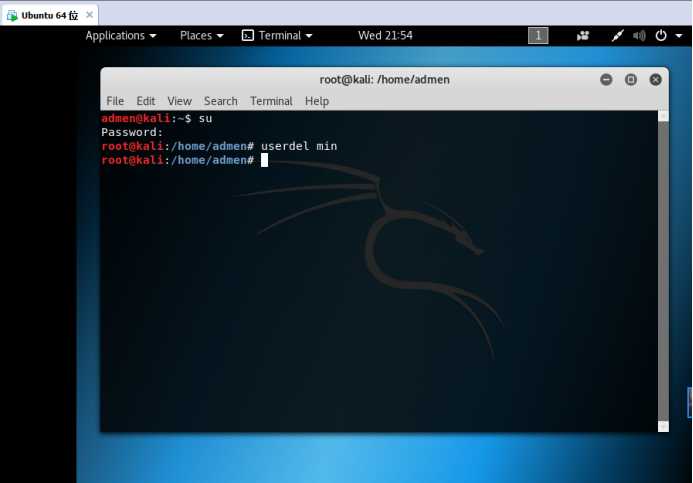Click the terminal cursor at prompt

tap(264, 160)
